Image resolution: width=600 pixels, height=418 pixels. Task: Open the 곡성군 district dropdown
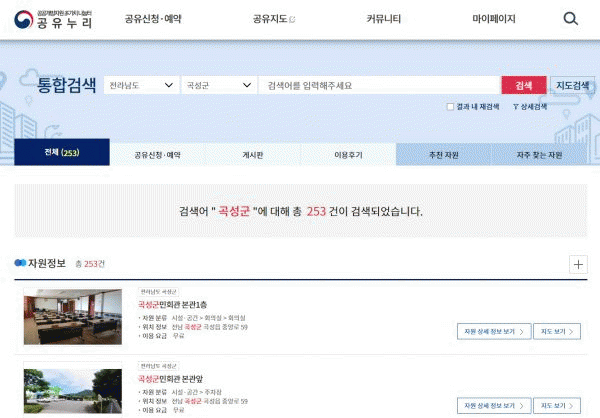click(218, 86)
